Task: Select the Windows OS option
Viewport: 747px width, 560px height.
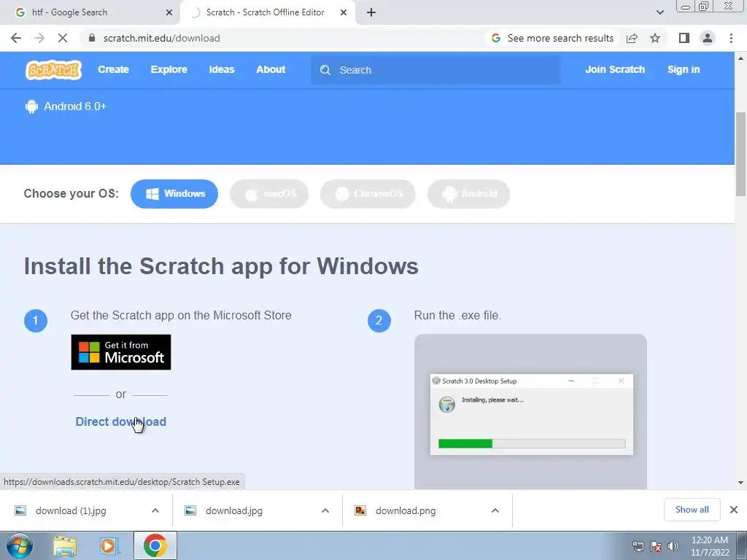Action: pos(174,194)
